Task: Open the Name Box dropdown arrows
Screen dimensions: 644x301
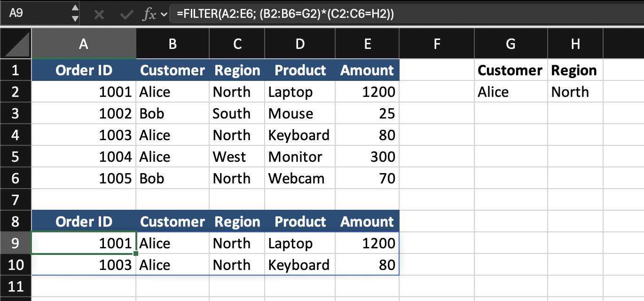Action: (75, 14)
